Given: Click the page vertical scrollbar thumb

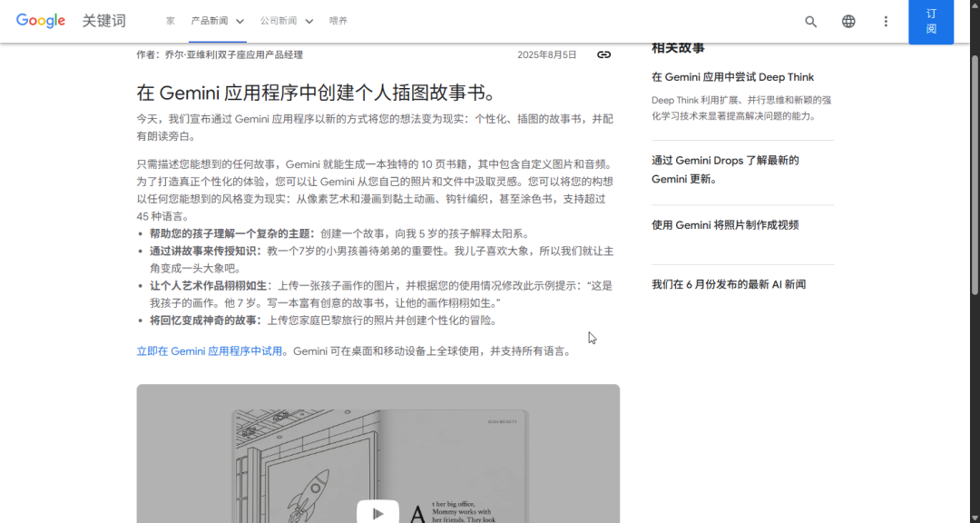Looking at the screenshot, I should 975,175.
